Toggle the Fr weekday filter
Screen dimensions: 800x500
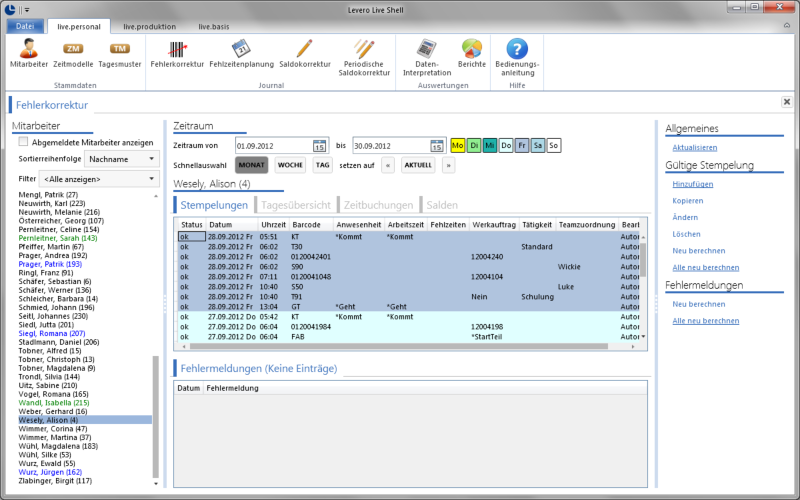pyautogui.click(x=521, y=145)
